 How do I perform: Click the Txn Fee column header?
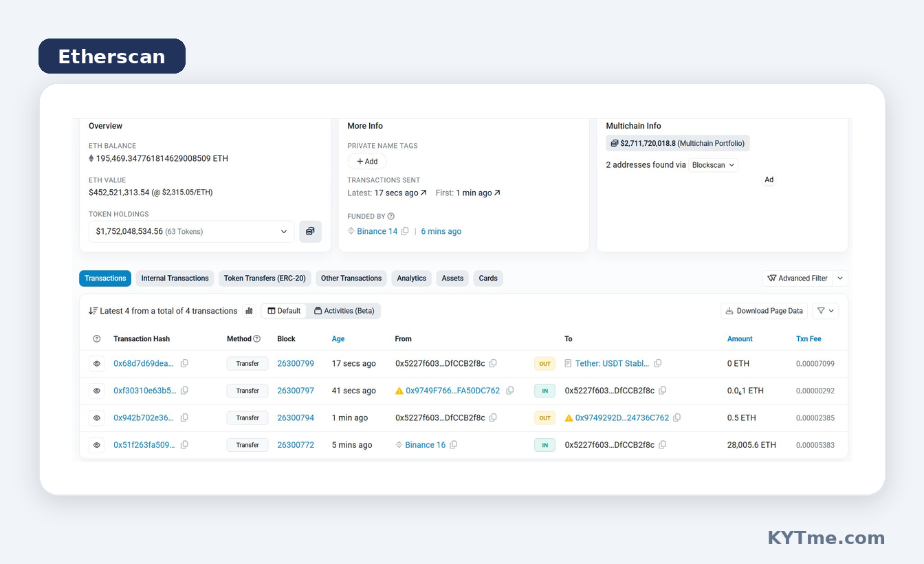pyautogui.click(x=808, y=339)
